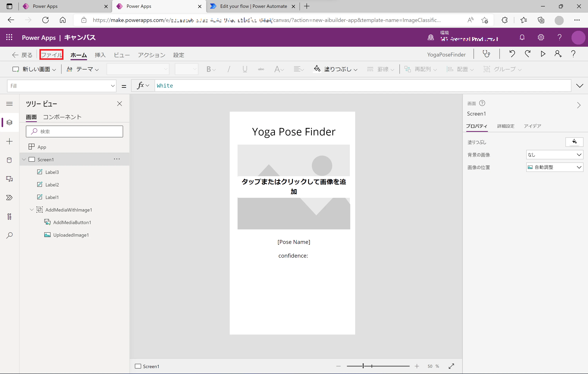The image size is (588, 374).
Task: Open the 背景の画像 dropdown
Action: point(554,155)
